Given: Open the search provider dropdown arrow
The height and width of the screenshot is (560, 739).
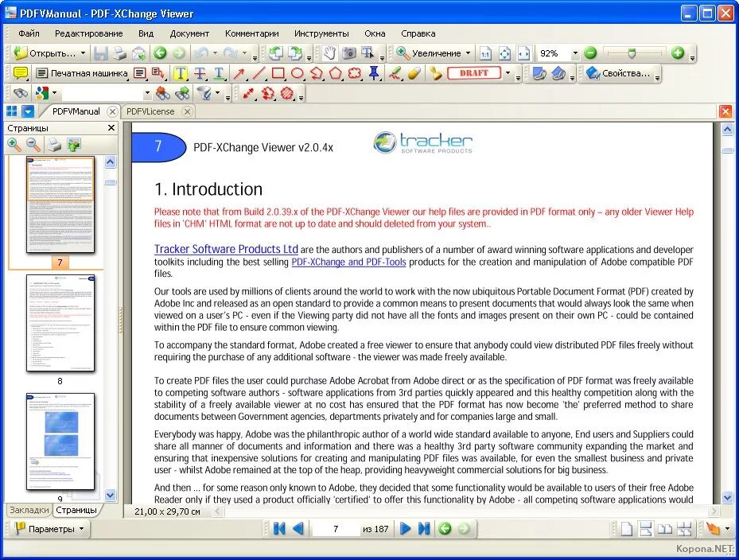Looking at the screenshot, I should 55,93.
